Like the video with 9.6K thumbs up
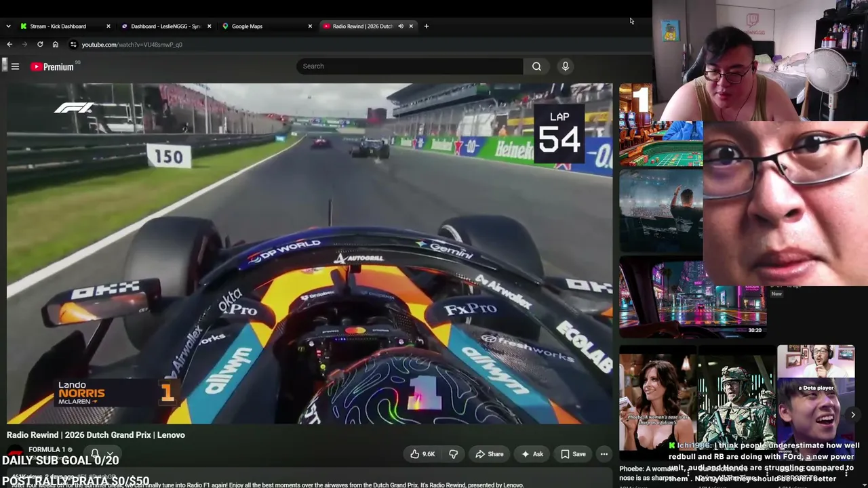This screenshot has height=488, width=868. point(422,454)
